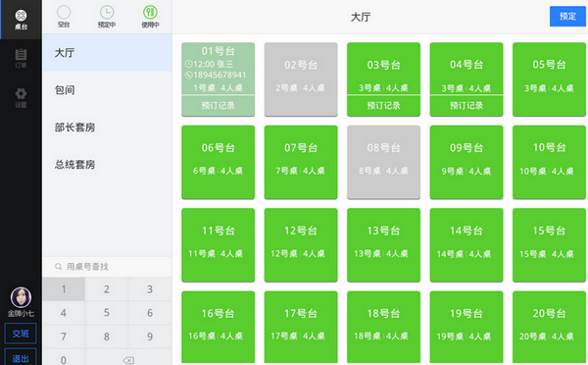Open the 设置 settings gear in sidebar

tap(21, 98)
